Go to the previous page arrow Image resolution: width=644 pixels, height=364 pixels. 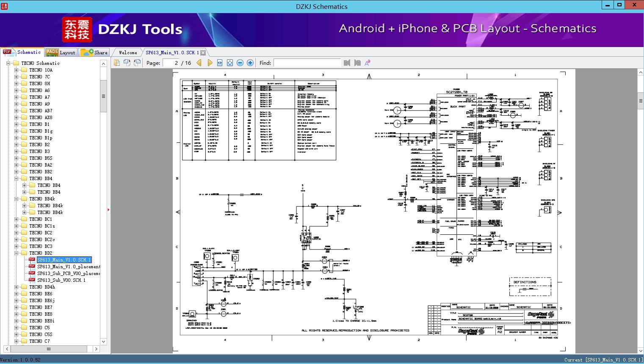pyautogui.click(x=199, y=63)
